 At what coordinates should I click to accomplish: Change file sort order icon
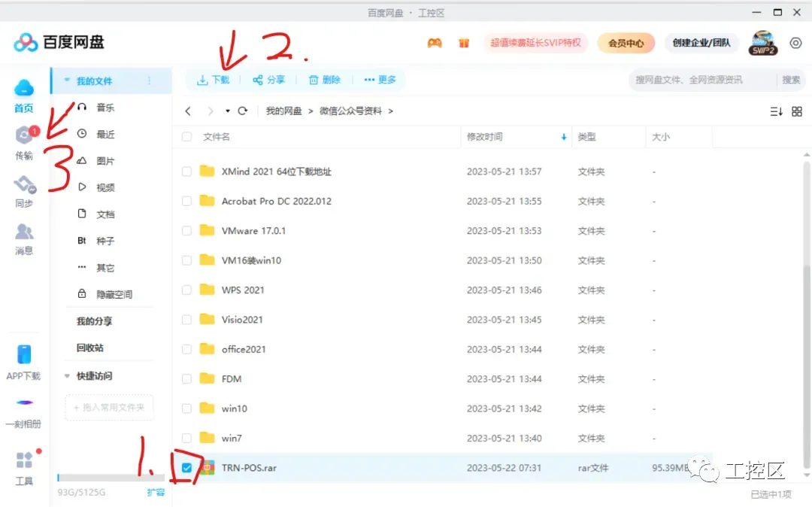(776, 111)
